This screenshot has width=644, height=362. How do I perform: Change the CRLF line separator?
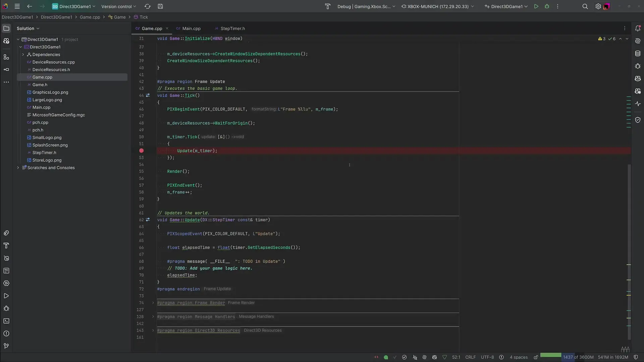[470, 357]
